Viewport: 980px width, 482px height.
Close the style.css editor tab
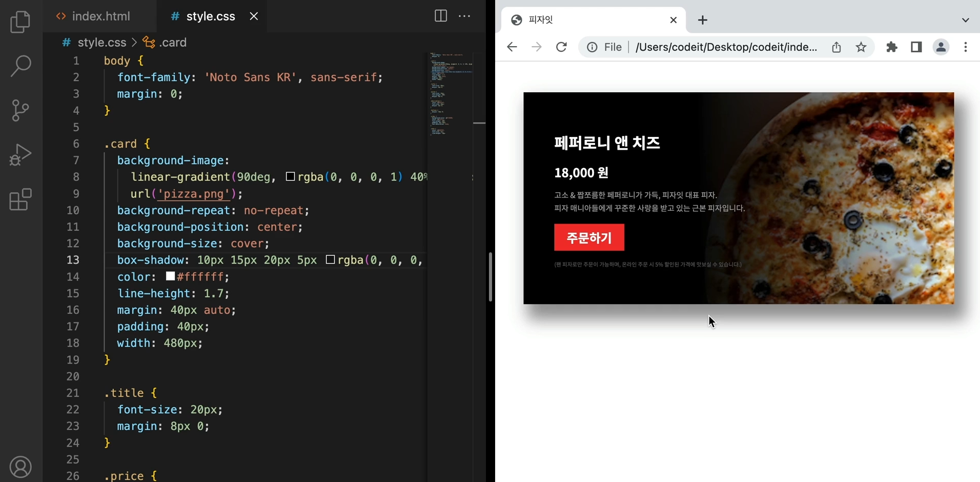click(254, 16)
